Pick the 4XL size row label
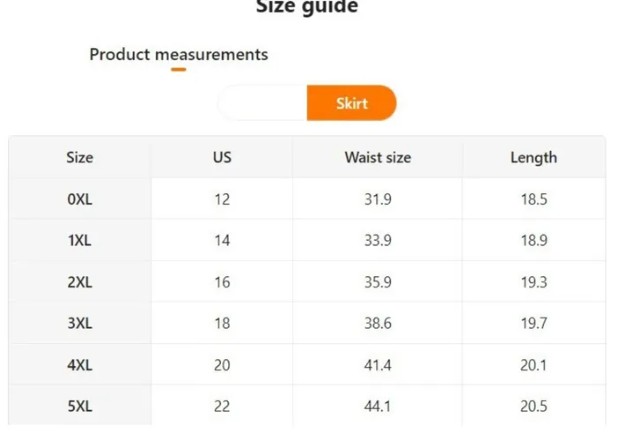Viewport: 621px width, 442px height. coord(80,365)
